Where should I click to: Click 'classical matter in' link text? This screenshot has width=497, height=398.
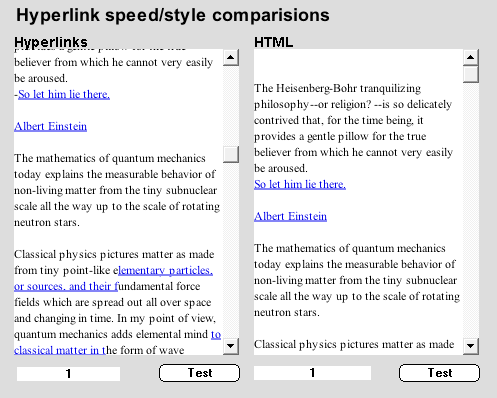pos(60,350)
